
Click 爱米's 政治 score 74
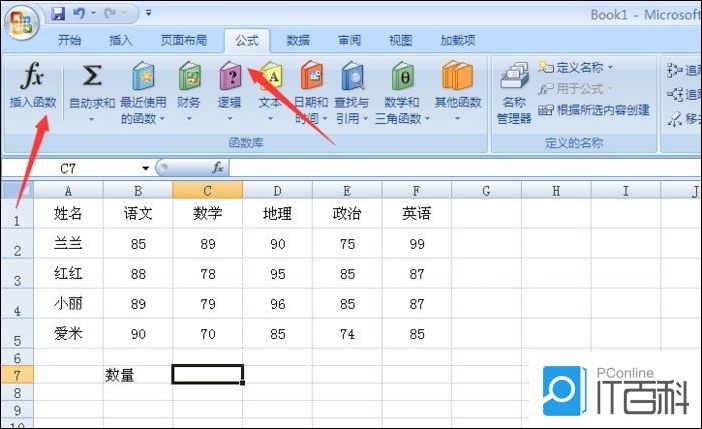pos(347,334)
